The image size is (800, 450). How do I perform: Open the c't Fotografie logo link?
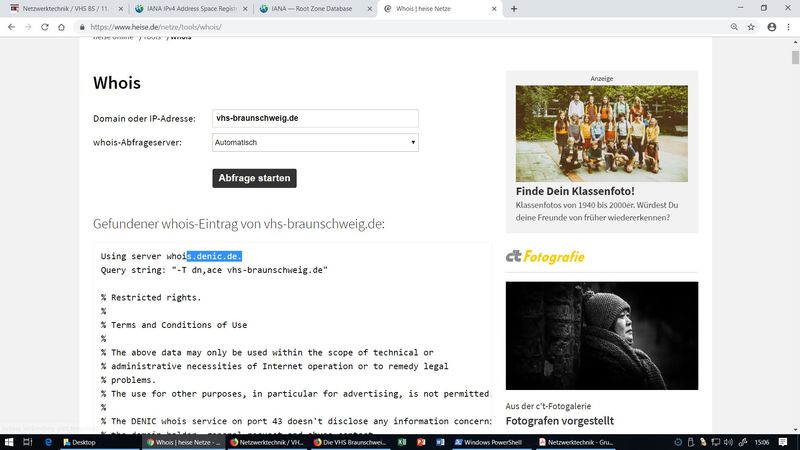point(545,257)
